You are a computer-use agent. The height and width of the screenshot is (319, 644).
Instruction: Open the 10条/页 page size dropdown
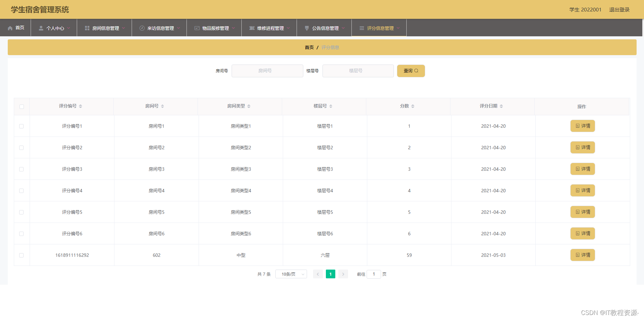tap(291, 274)
